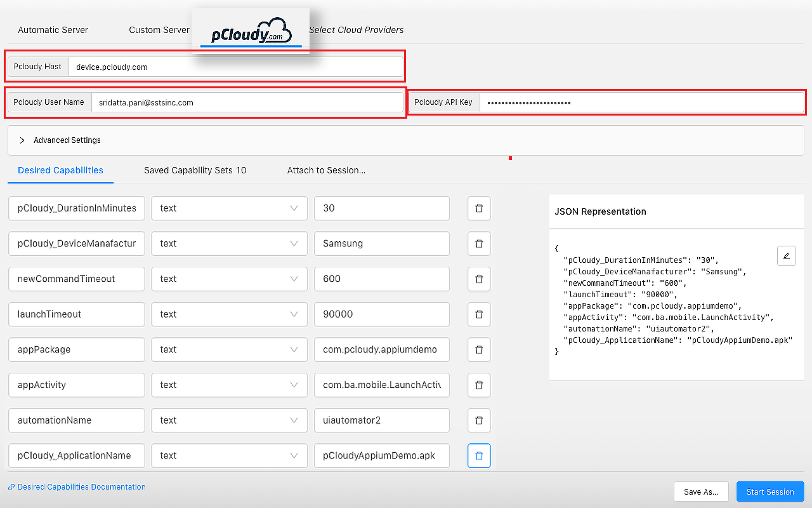Open type dropdown for appActivity

coord(230,385)
